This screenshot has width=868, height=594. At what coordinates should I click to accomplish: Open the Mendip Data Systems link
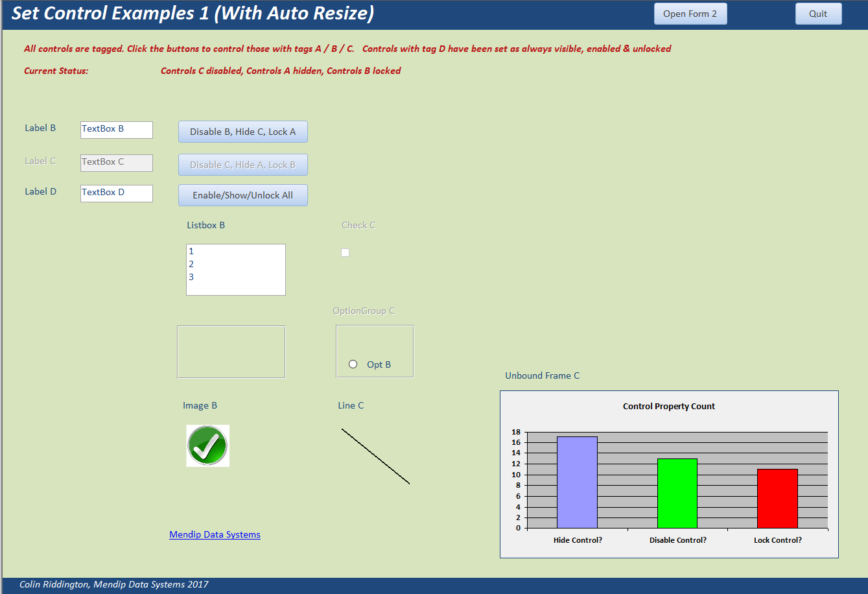pos(215,534)
